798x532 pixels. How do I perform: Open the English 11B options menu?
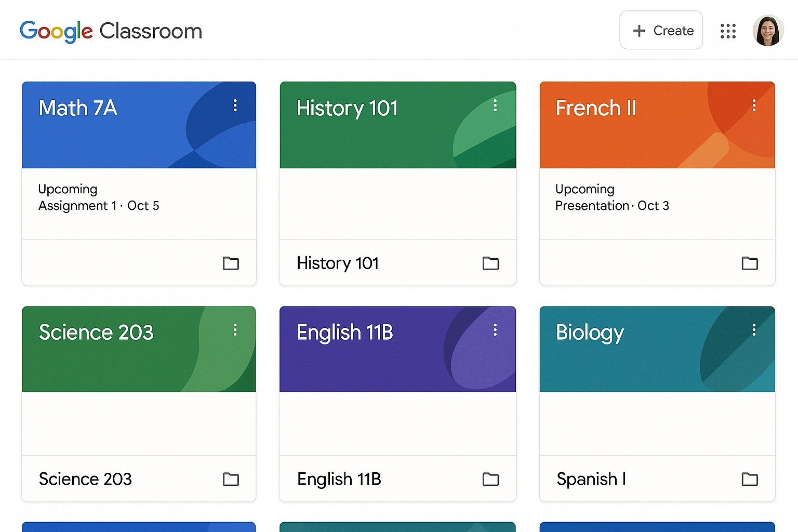click(495, 330)
